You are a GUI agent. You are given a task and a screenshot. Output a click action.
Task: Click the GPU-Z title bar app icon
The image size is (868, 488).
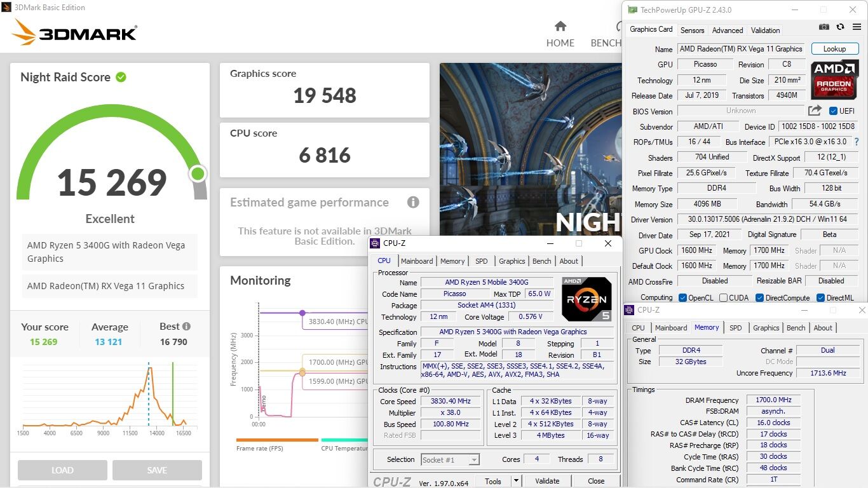pyautogui.click(x=632, y=10)
